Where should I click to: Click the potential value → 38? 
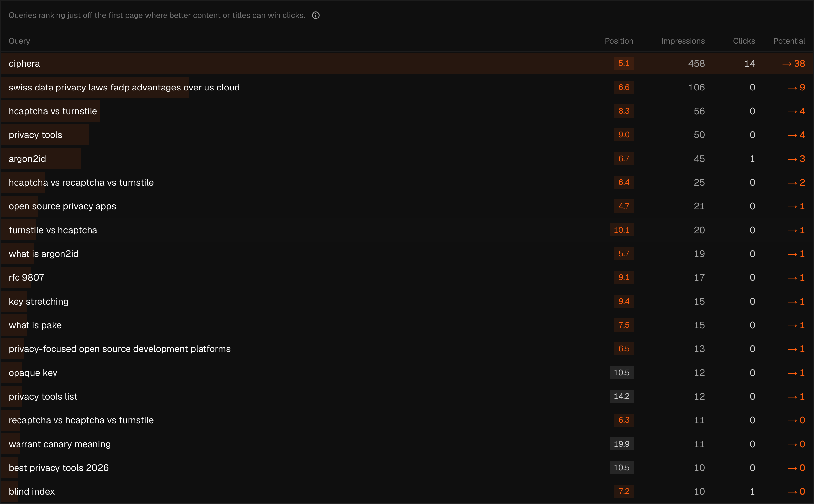pyautogui.click(x=793, y=63)
